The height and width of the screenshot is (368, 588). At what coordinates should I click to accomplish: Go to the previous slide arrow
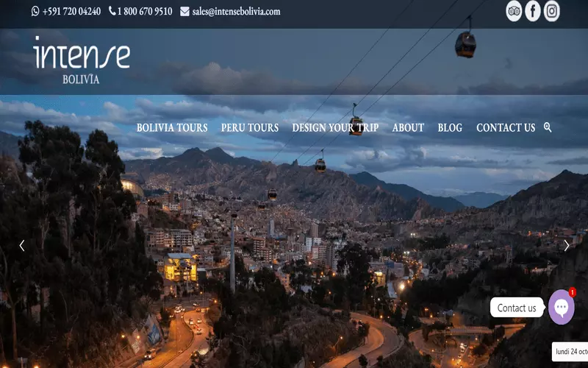(22, 246)
